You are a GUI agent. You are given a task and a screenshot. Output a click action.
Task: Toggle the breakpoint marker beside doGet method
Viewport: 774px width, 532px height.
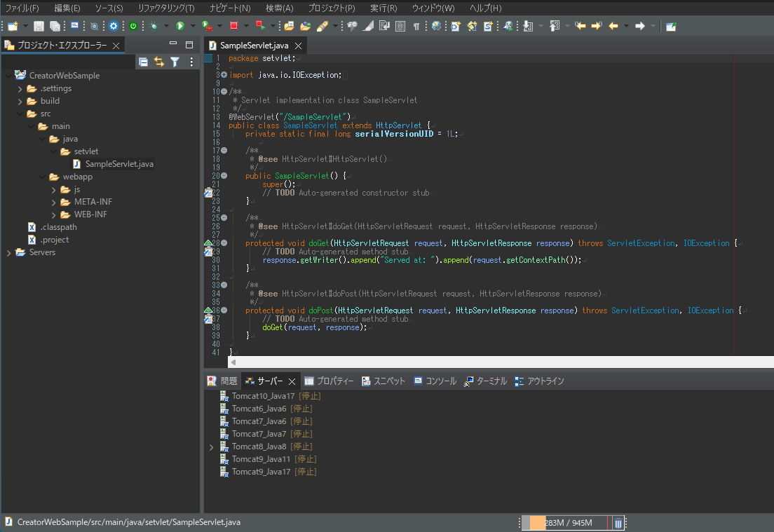[208, 243]
